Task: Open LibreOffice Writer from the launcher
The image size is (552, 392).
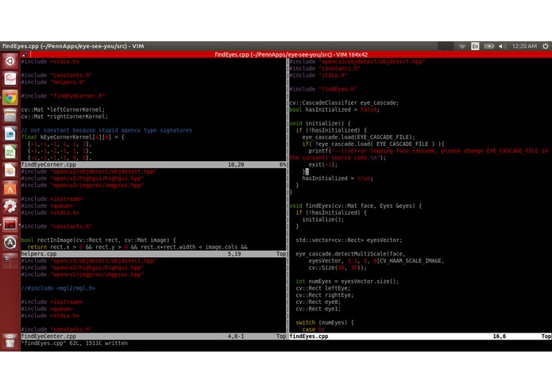Action: [10, 133]
